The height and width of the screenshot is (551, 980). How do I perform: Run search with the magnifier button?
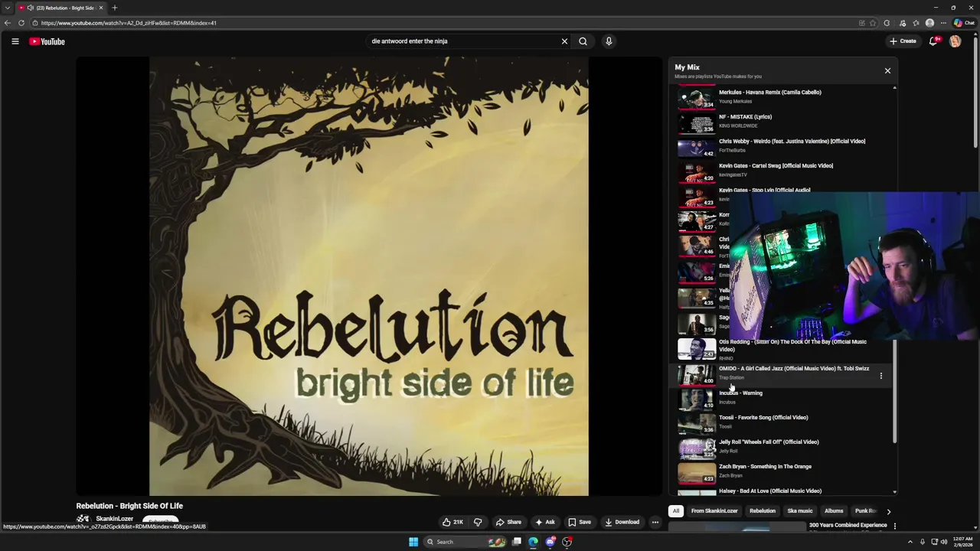tap(583, 41)
